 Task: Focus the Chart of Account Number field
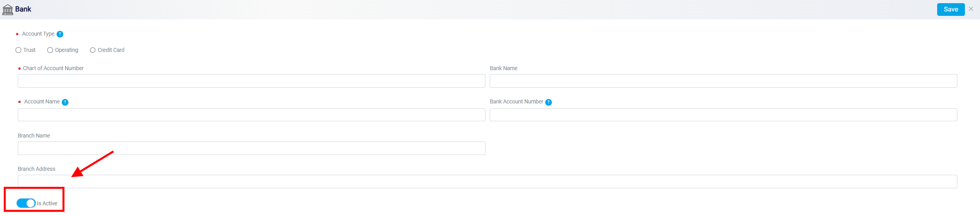point(251,81)
